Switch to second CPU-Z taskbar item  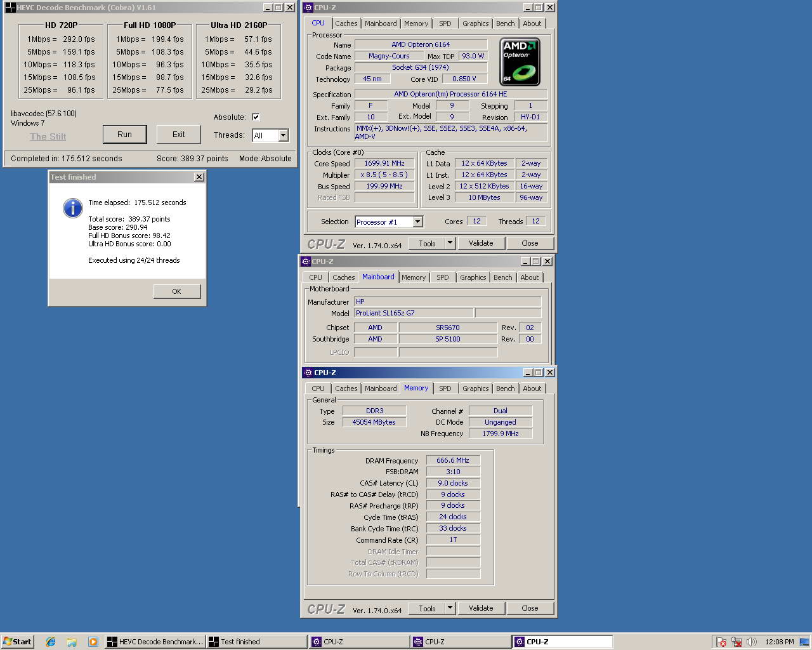[x=461, y=642]
